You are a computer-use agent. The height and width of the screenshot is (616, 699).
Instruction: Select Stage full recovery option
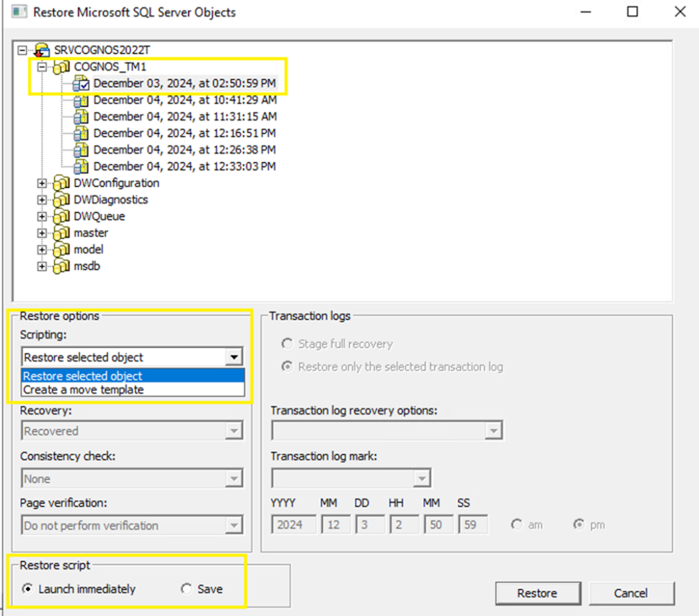pyautogui.click(x=287, y=344)
